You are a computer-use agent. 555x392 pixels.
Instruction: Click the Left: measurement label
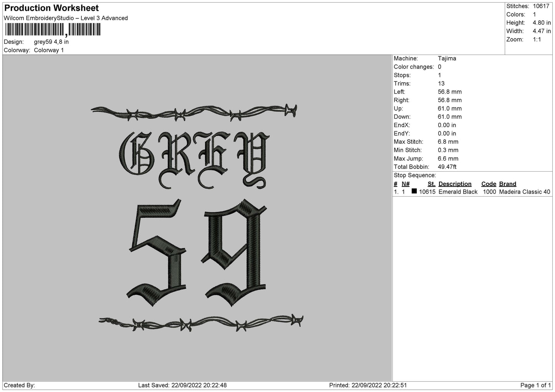pyautogui.click(x=399, y=92)
